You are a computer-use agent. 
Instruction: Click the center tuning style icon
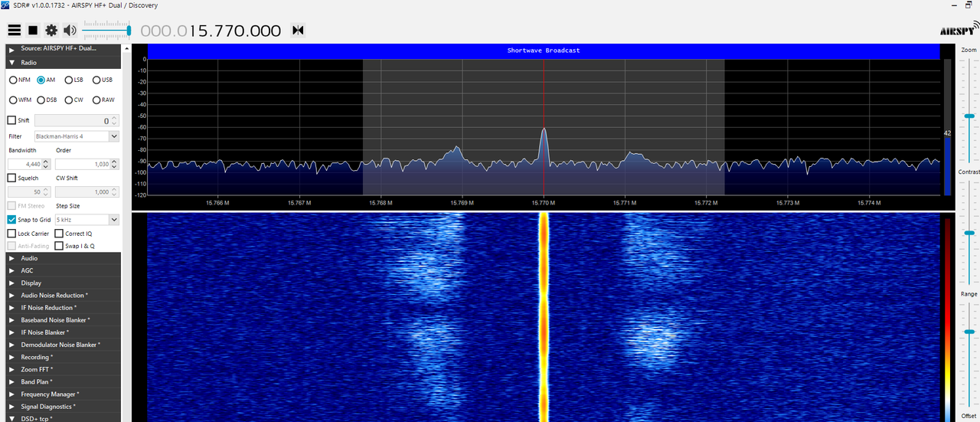pyautogui.click(x=298, y=31)
